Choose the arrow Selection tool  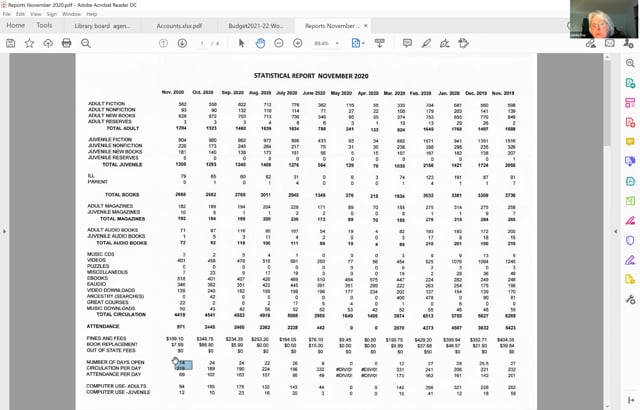click(242, 43)
